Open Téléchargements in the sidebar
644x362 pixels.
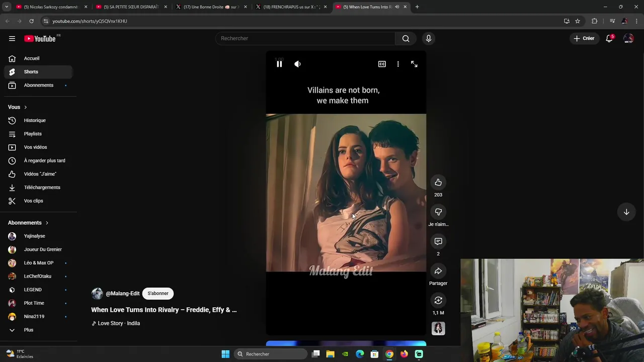[x=38, y=188]
